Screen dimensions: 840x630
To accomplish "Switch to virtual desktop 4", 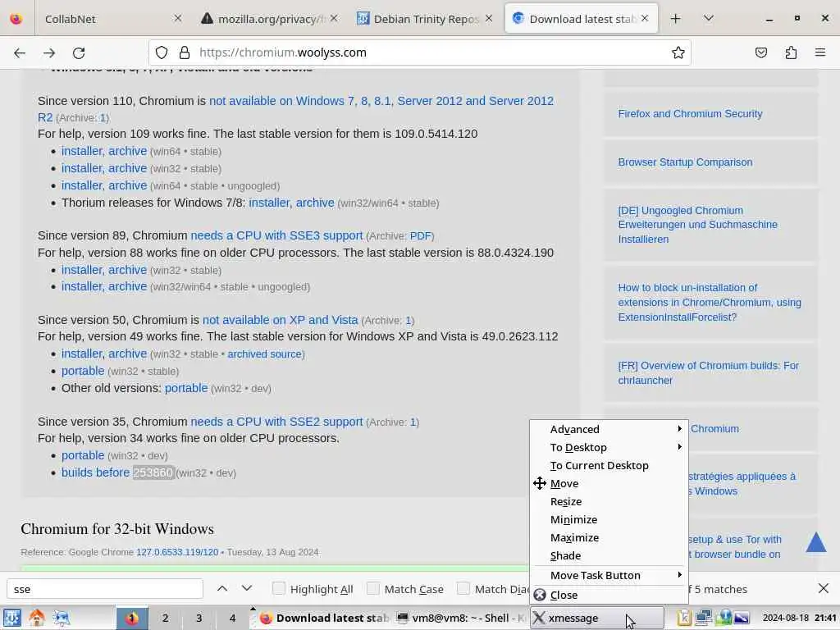I will pyautogui.click(x=232, y=618).
